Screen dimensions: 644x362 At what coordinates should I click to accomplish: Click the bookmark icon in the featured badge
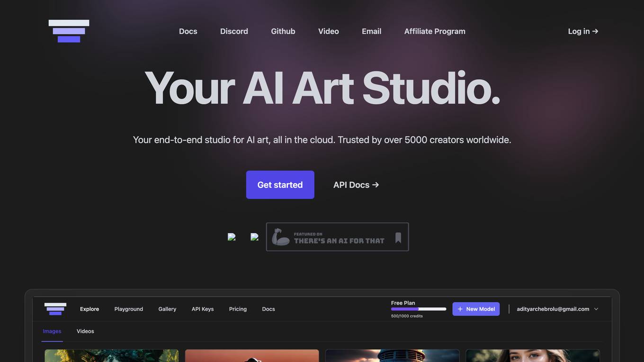tap(398, 237)
